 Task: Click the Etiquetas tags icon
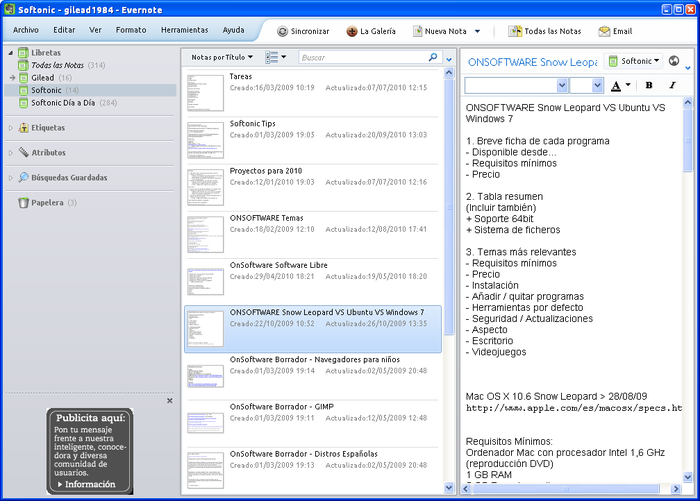tap(24, 128)
